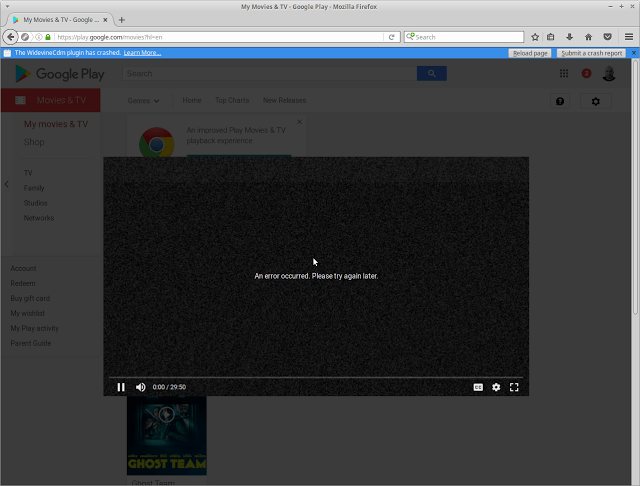Open video player settings gear

pyautogui.click(x=496, y=387)
